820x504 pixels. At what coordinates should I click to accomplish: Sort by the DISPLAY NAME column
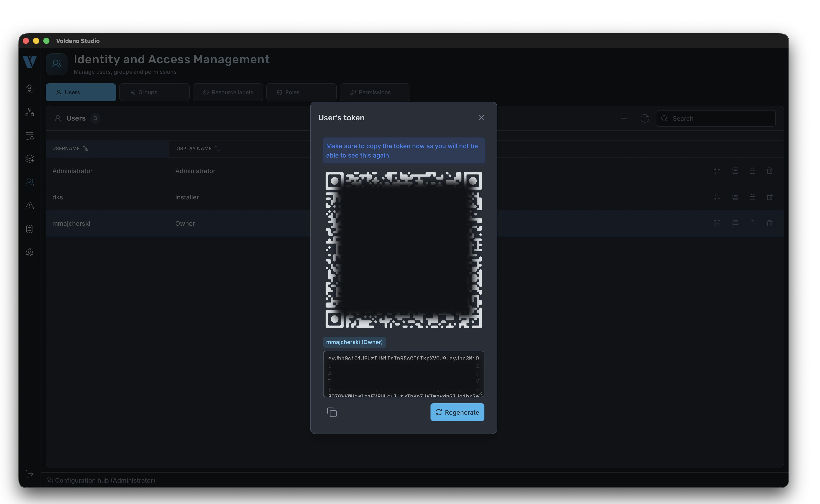[198, 148]
